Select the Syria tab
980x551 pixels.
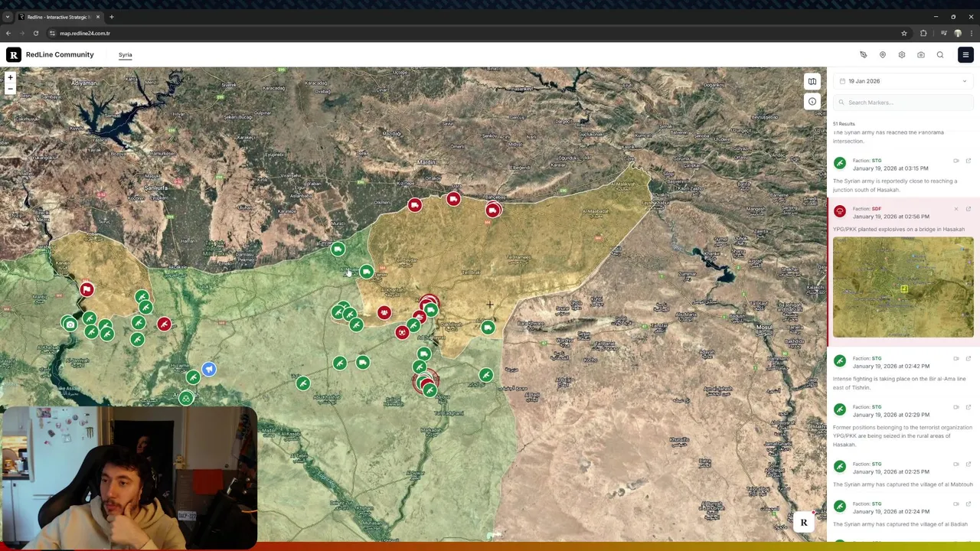coord(125,55)
